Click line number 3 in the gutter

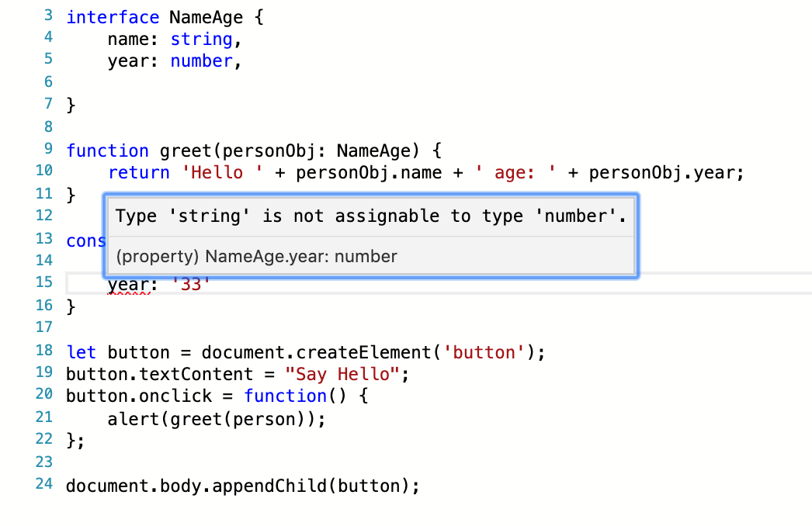point(47,14)
